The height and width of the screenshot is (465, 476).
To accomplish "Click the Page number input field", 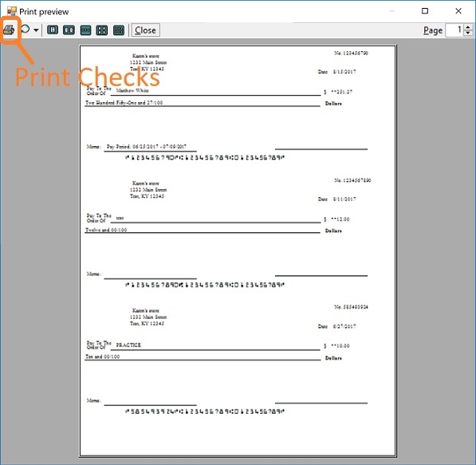I will (x=454, y=30).
